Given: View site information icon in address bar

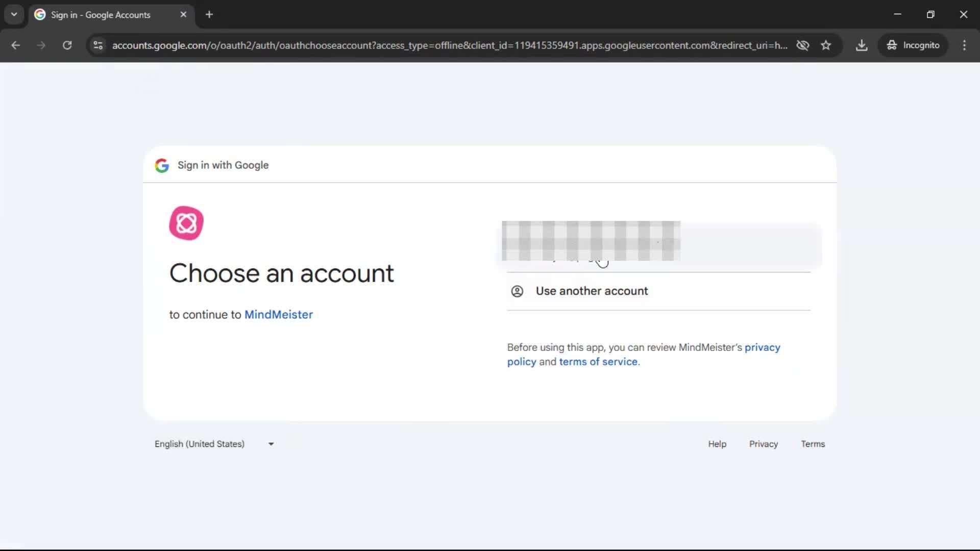Looking at the screenshot, I should [98, 45].
